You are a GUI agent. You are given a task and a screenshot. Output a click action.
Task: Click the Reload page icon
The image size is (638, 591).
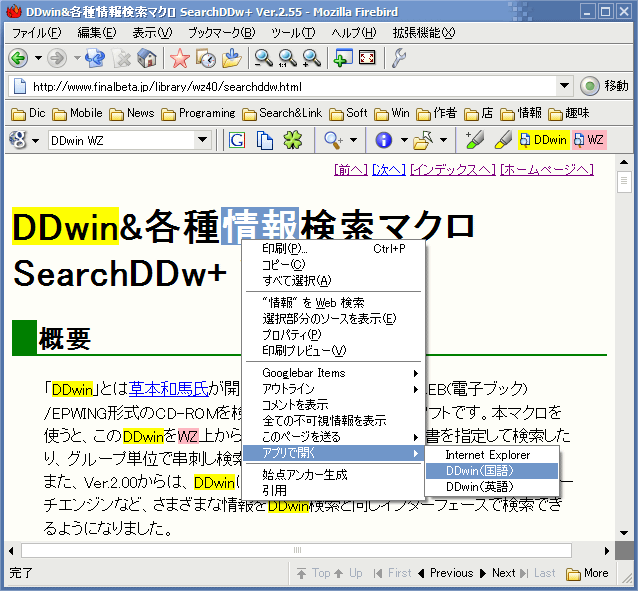point(95,58)
